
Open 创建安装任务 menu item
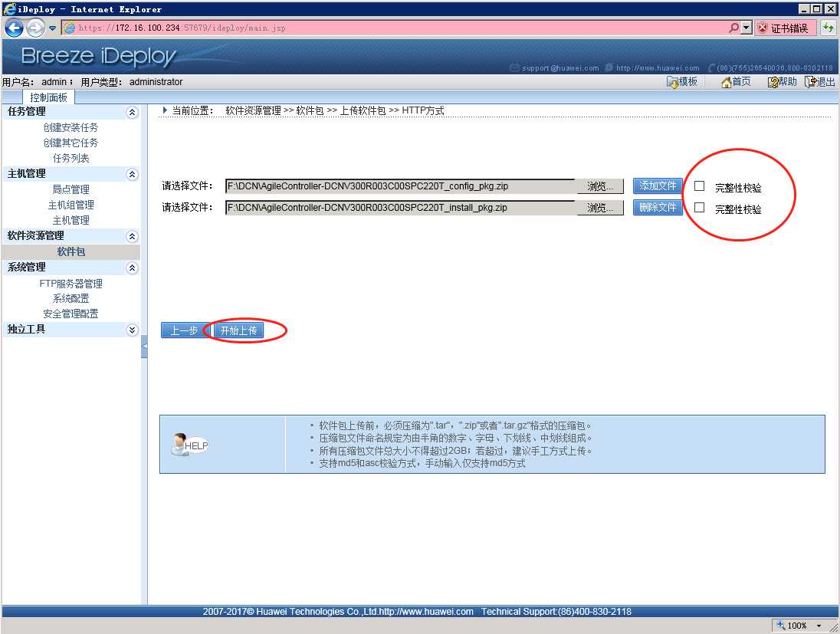(x=71, y=127)
